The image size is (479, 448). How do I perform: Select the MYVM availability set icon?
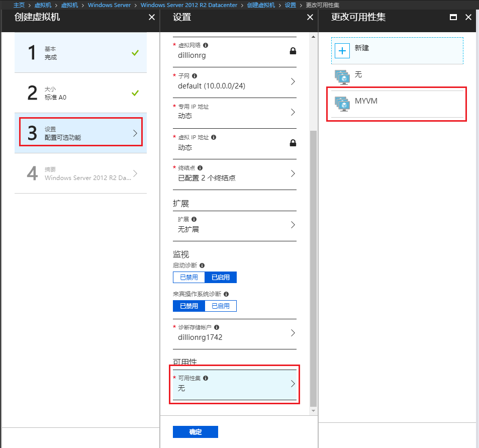342,103
